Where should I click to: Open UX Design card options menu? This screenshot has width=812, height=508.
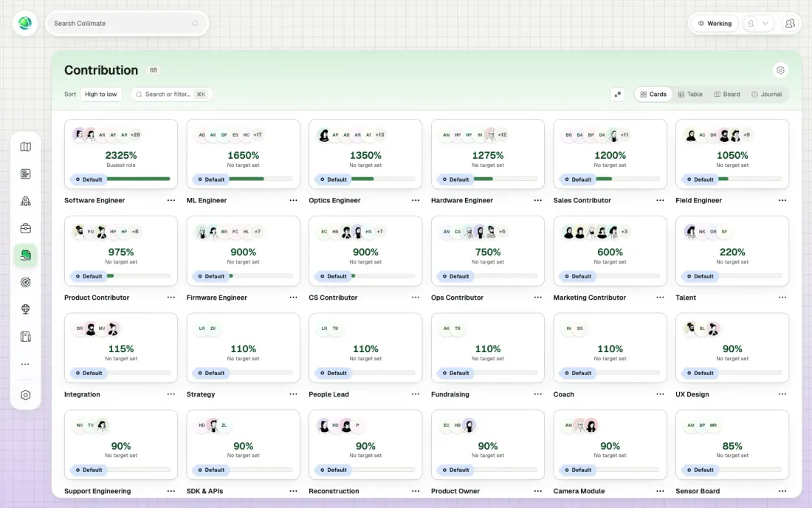pyautogui.click(x=782, y=394)
